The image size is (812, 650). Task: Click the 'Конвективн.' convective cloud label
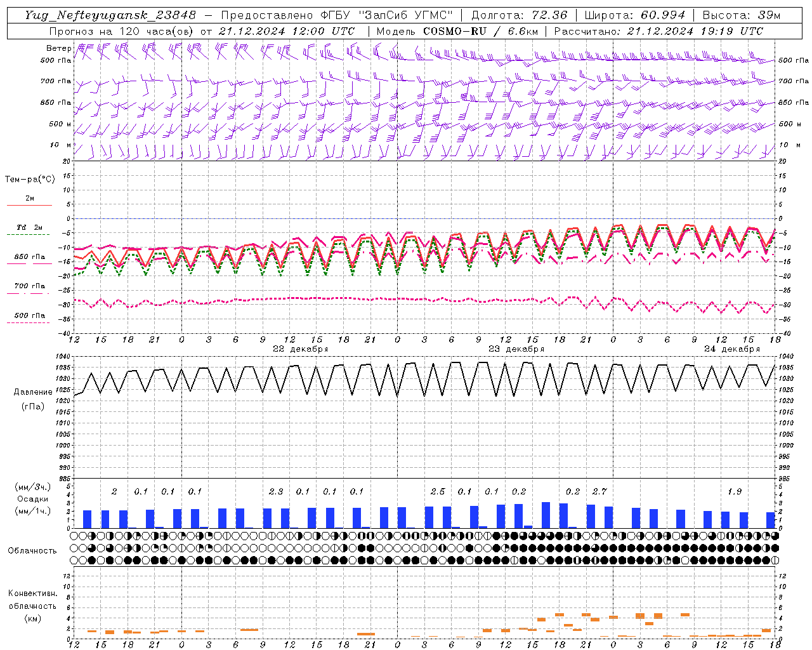point(33,594)
